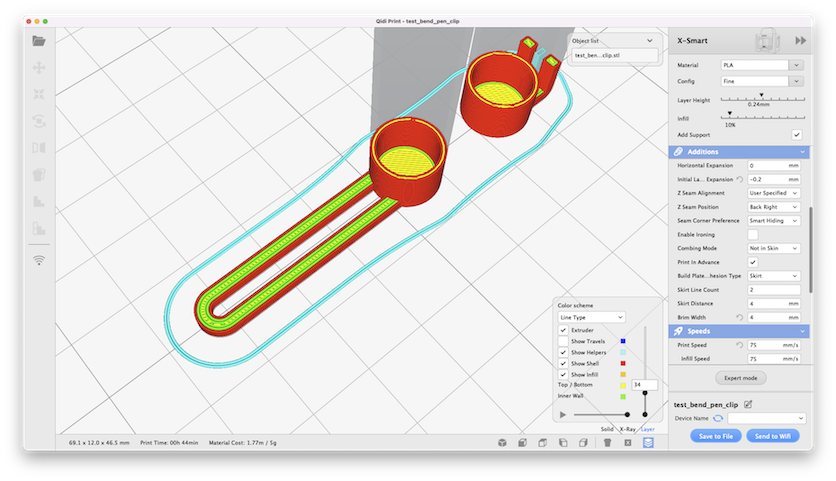The image size is (836, 481).
Task: Click the Save to File button
Action: point(715,436)
